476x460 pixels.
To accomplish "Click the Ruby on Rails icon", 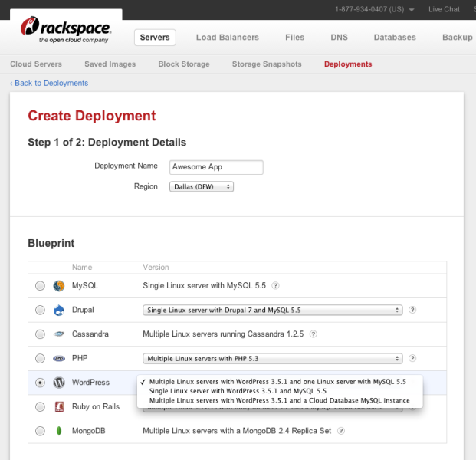I will (x=59, y=406).
